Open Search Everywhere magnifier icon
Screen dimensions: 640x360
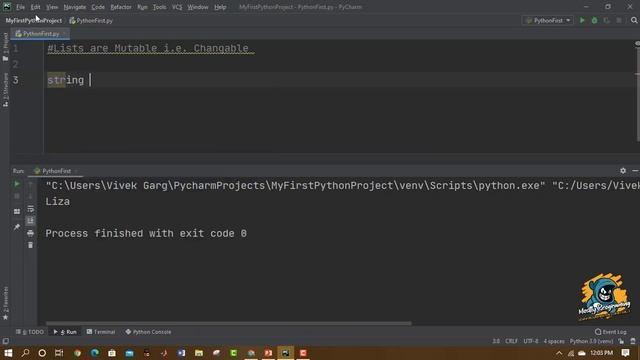tap(634, 20)
